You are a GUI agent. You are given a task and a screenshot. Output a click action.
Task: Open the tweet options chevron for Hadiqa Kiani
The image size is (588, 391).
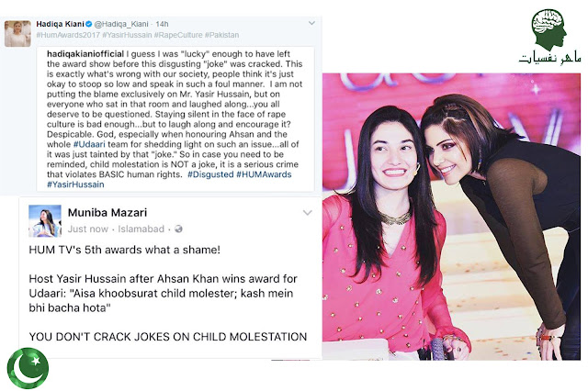tap(311, 23)
